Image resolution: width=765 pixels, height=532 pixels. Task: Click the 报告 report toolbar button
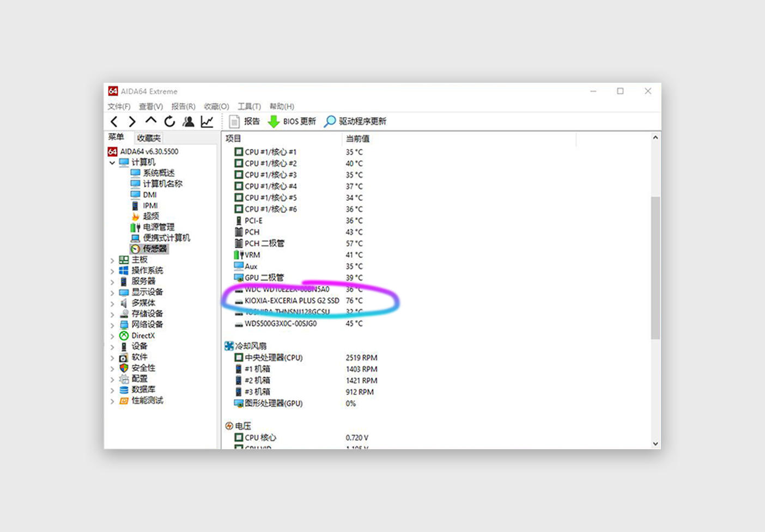click(245, 121)
